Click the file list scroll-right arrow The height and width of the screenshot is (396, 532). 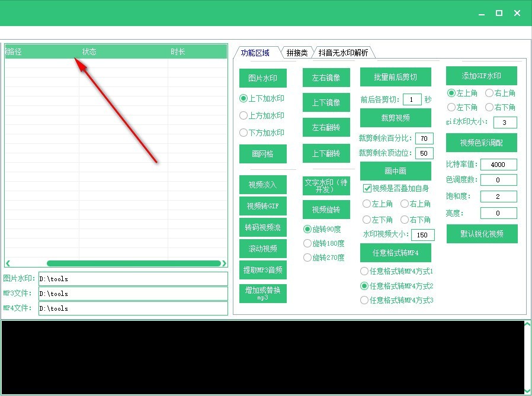tap(224, 263)
